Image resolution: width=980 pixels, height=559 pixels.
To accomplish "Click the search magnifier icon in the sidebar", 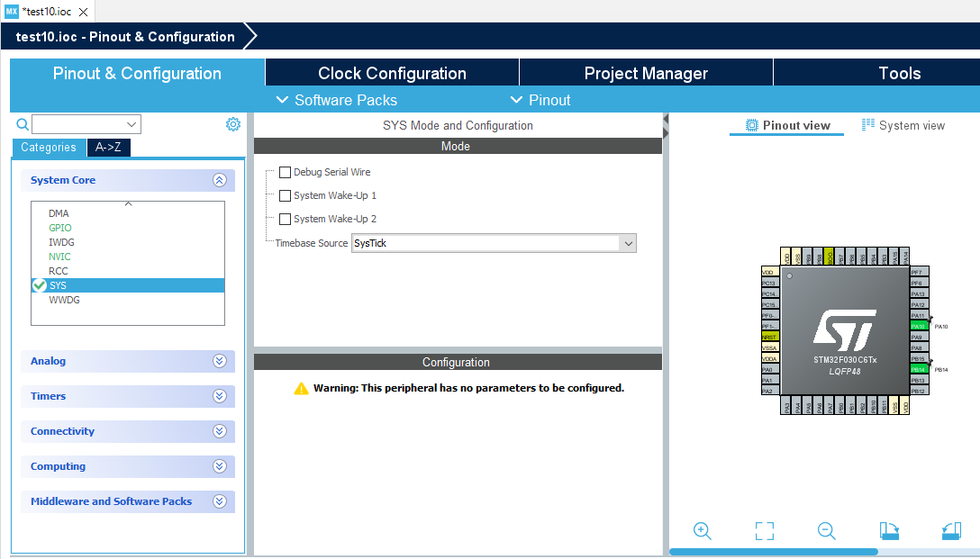I will coord(20,123).
